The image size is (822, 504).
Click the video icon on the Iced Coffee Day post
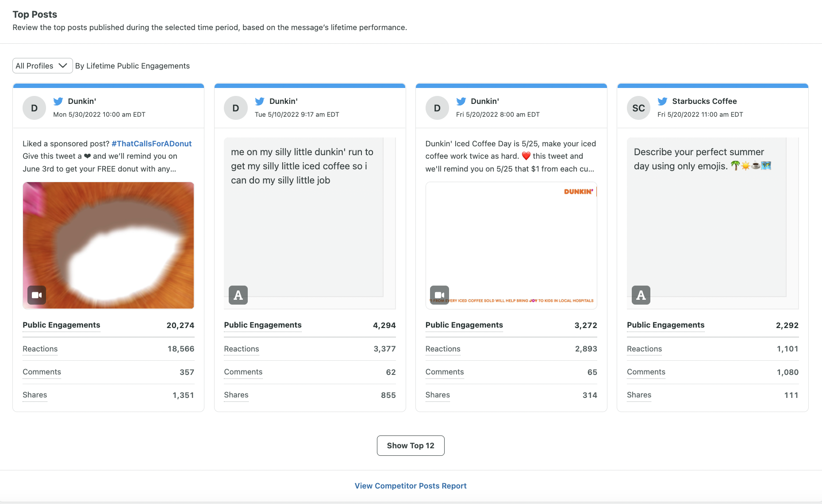(439, 295)
